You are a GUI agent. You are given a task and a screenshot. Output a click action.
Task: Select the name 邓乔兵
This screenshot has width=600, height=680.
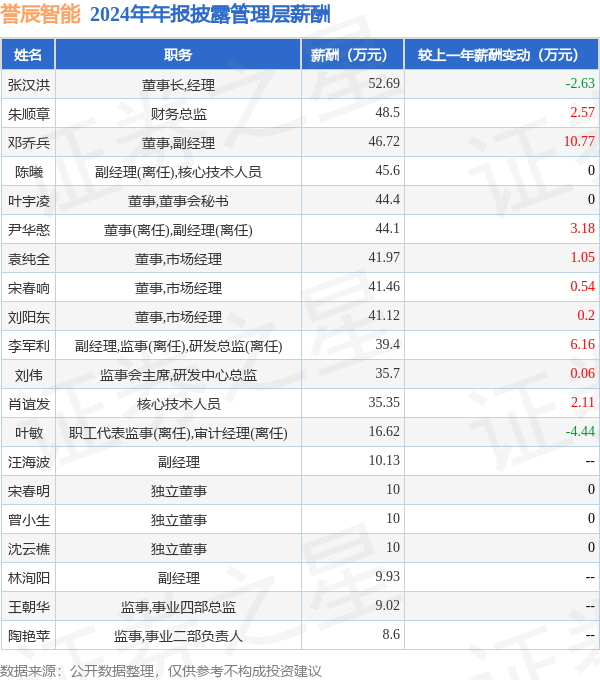[x=29, y=143]
